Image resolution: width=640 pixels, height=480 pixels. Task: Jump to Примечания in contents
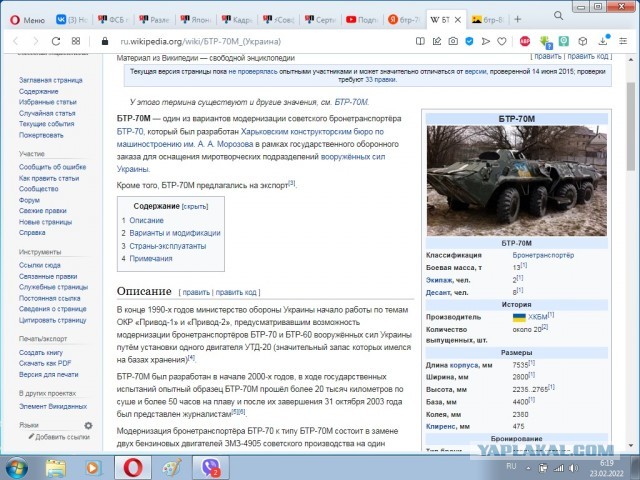pos(151,258)
